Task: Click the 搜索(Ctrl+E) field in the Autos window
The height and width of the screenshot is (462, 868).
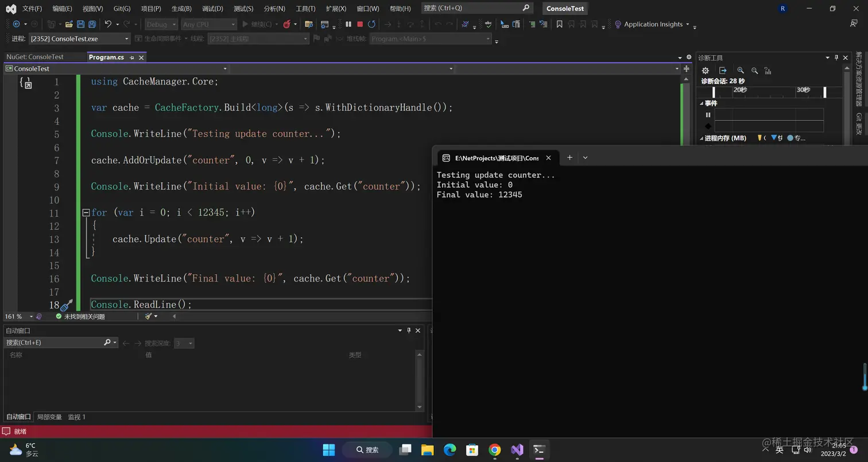Action: coord(60,342)
